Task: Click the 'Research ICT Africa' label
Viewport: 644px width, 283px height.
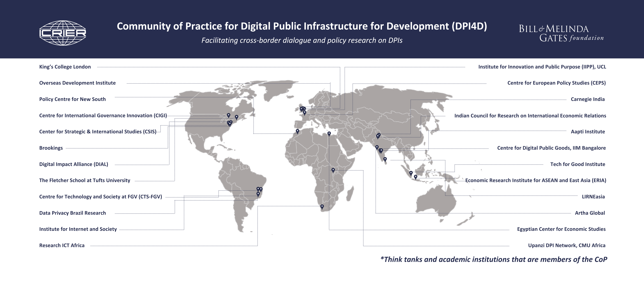Action: [62, 245]
